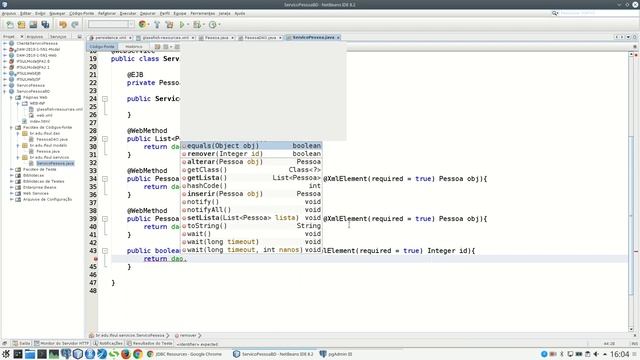The height and width of the screenshot is (360, 640).
Task: Click the green Run Project icon
Action: [182, 25]
